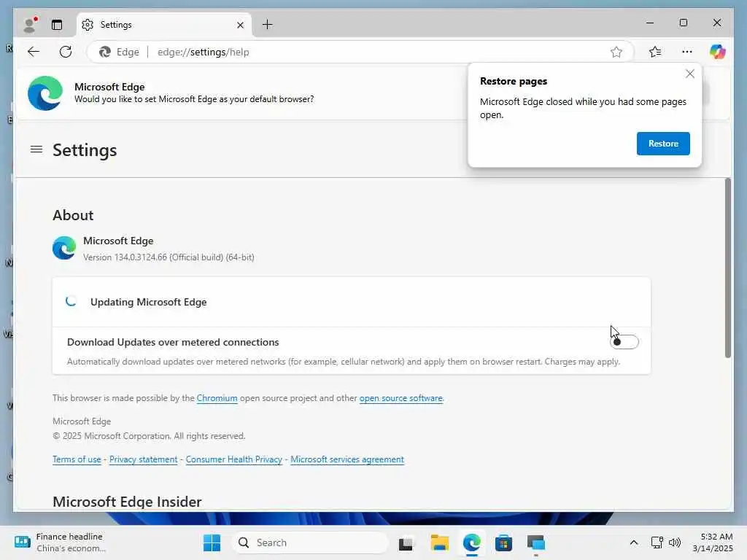Open the Favorites list icon
Viewport: 747px width, 560px height.
[x=655, y=52]
